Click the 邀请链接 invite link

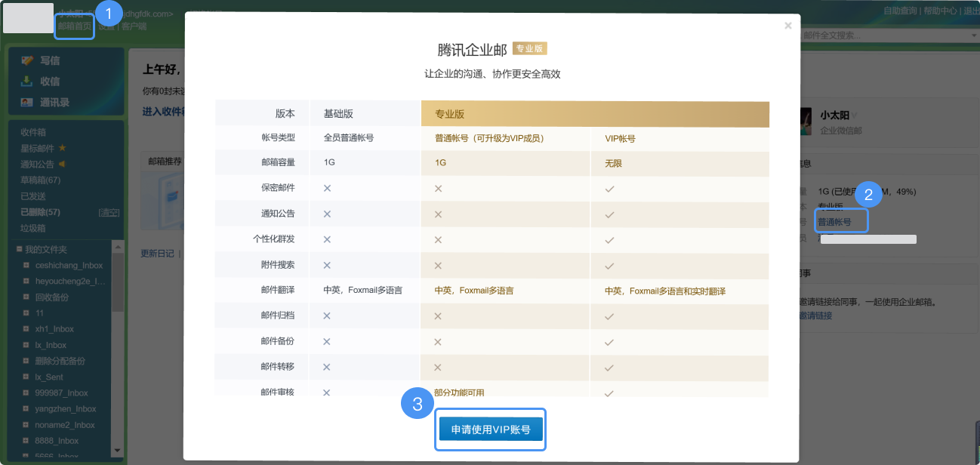(816, 316)
